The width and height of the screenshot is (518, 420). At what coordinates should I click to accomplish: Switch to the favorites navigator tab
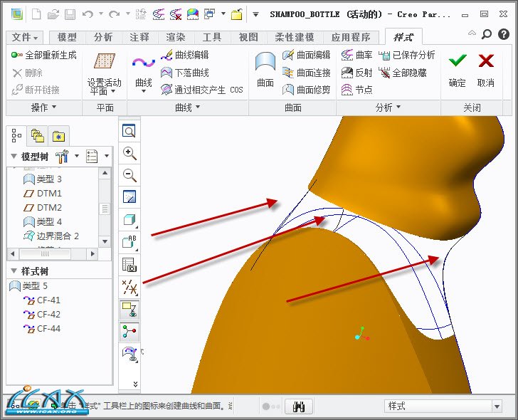58,135
